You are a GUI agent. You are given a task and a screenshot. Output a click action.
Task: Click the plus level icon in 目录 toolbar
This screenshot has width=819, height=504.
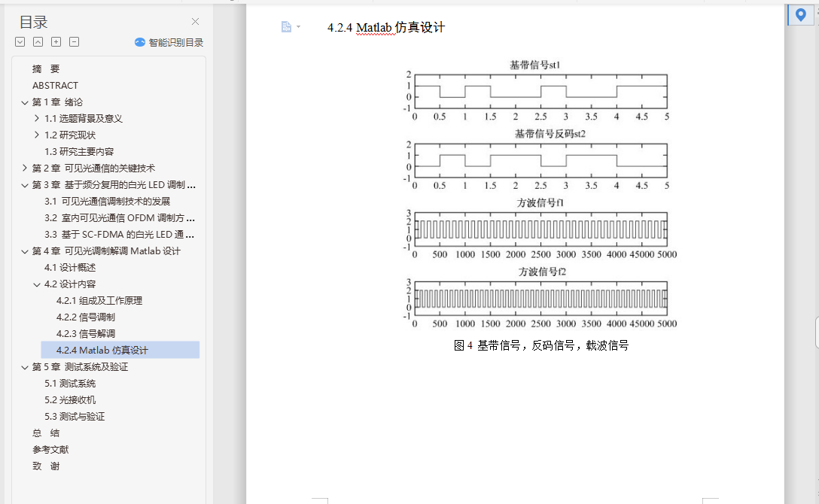click(56, 41)
